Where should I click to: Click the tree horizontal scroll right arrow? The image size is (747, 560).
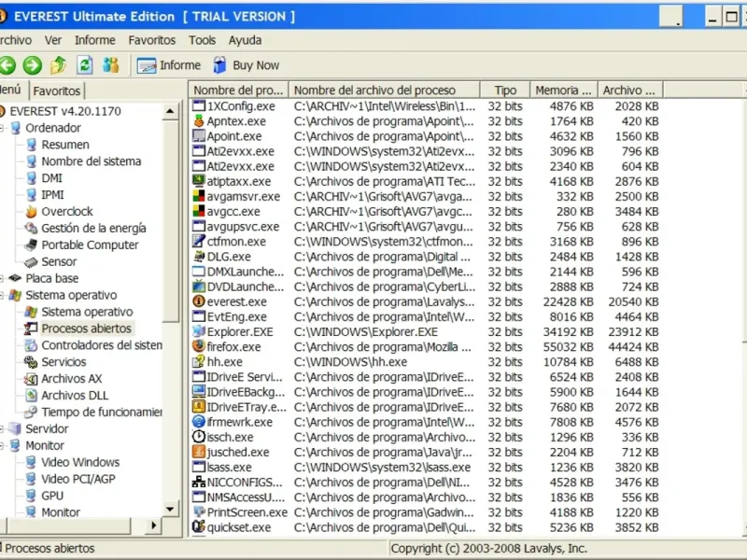point(153,525)
